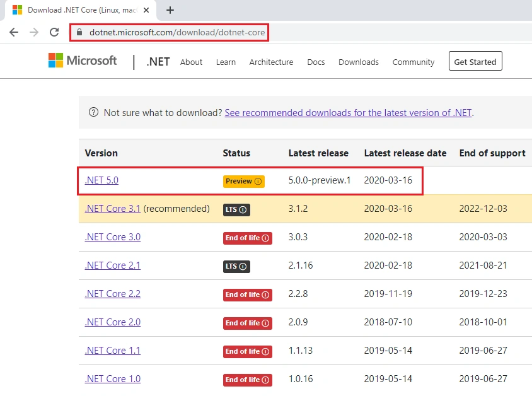The image size is (532, 396).
Task: Go back to previous page
Action: click(14, 32)
